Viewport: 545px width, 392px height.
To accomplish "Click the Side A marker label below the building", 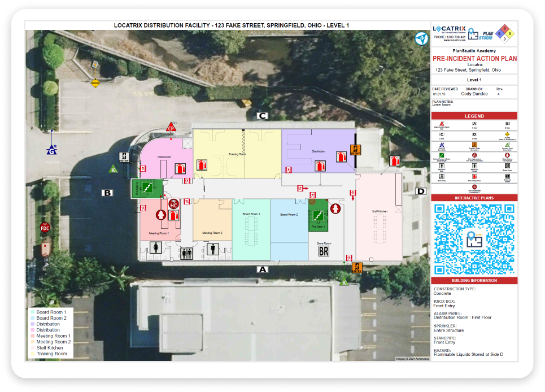I will pos(262,269).
